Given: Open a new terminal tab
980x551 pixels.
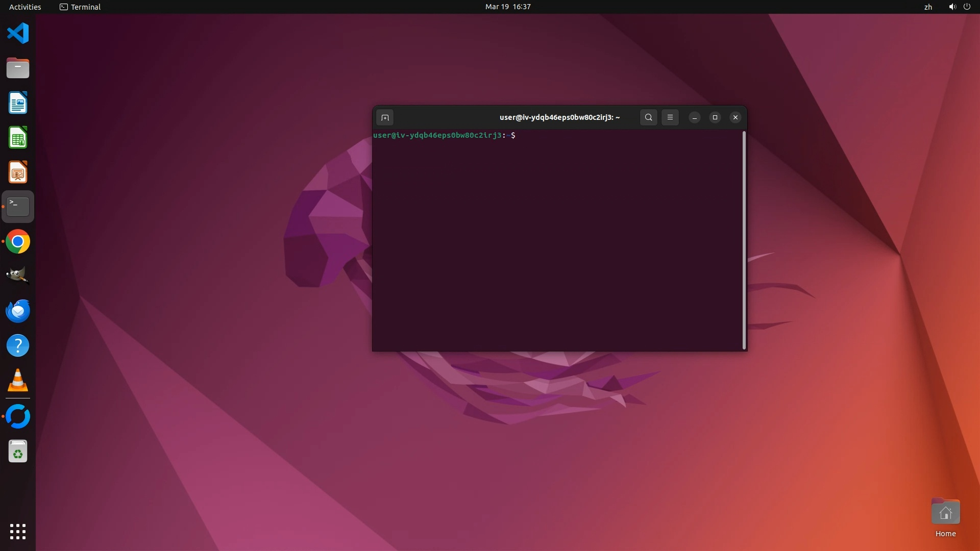Looking at the screenshot, I should point(385,118).
